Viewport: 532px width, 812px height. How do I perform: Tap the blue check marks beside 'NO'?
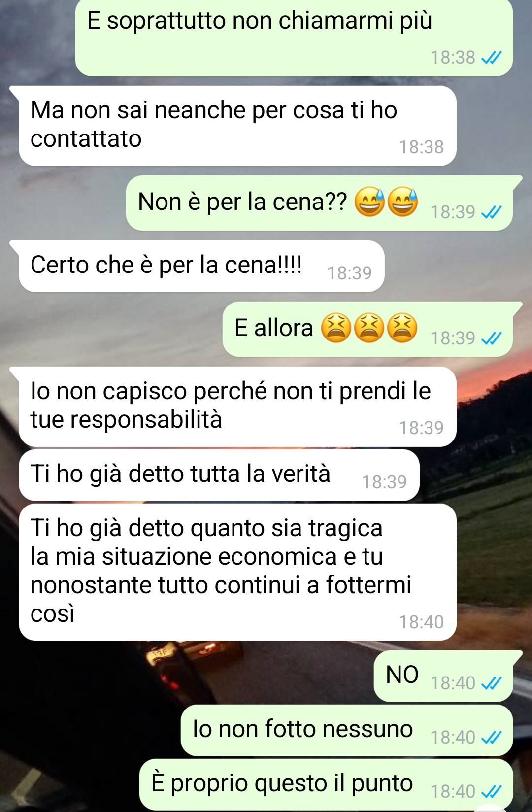491,683
